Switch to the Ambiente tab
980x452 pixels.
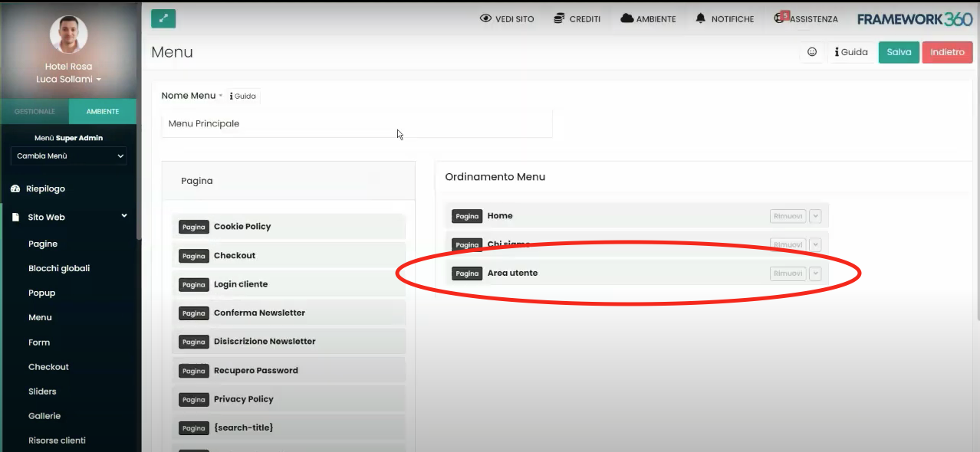(102, 110)
